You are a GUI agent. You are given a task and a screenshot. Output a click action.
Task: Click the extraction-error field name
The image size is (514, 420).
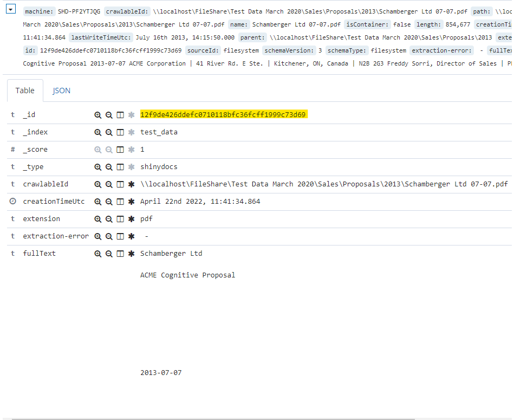click(55, 236)
